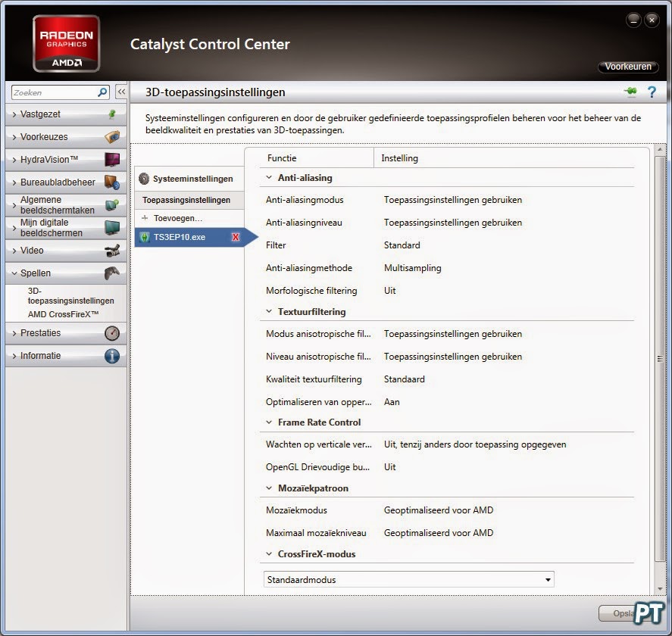Collapse the Spellen menu section
The image size is (672, 636).
coord(14,273)
